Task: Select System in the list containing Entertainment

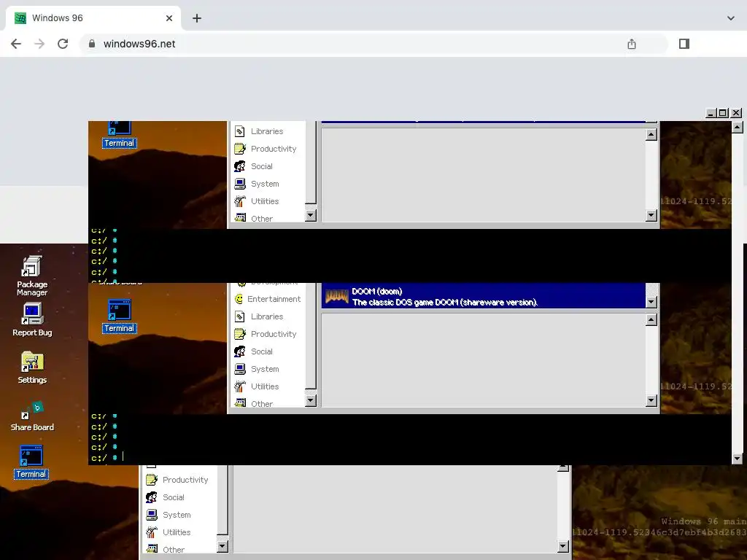Action: click(x=265, y=369)
